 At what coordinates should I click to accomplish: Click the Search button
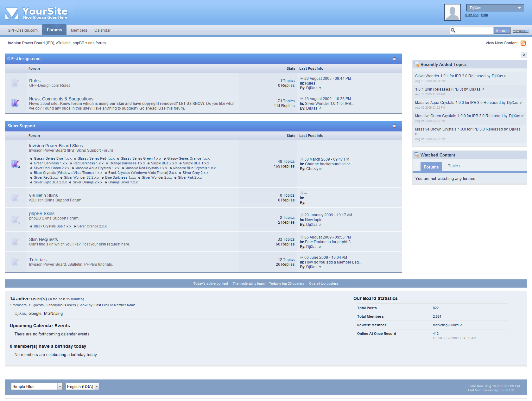502,30
